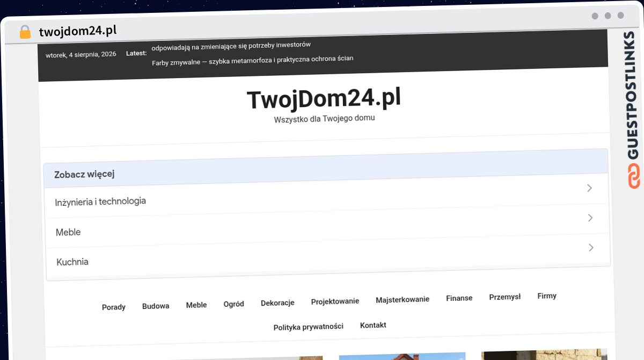Go to the Majsterkowanie menu item
Screen dimensions: 644x360
click(x=402, y=299)
